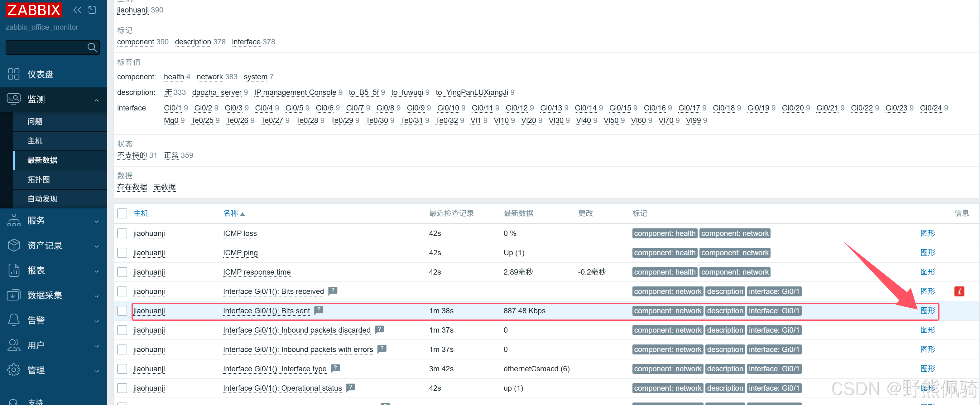Check the ICMP loss row checkbox
Viewport: 980px width, 405px height.
tap(122, 233)
